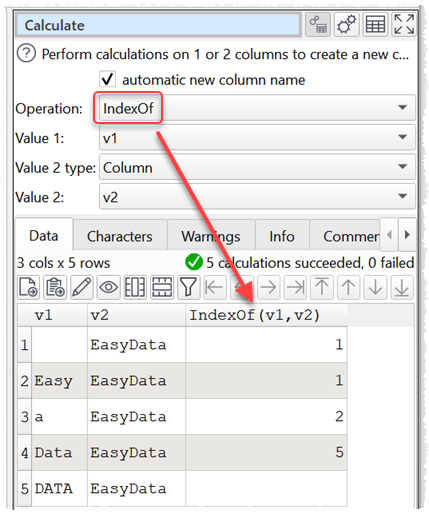Click the link-to-table icon beside the title
Screen dimensions: 429x514
[318, 25]
